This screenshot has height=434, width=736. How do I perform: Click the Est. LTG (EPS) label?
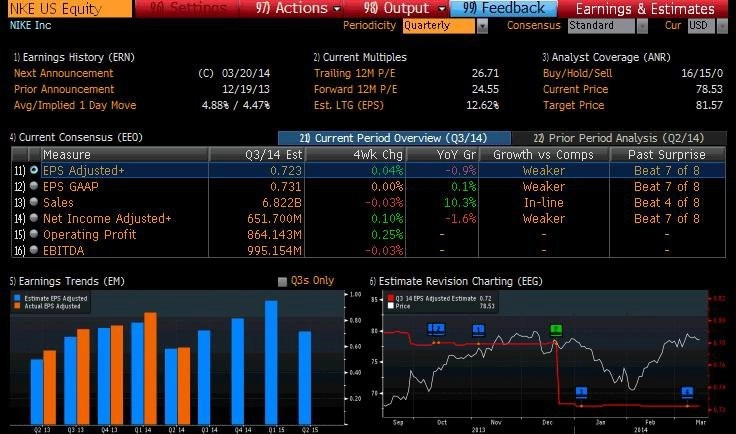[x=349, y=105]
